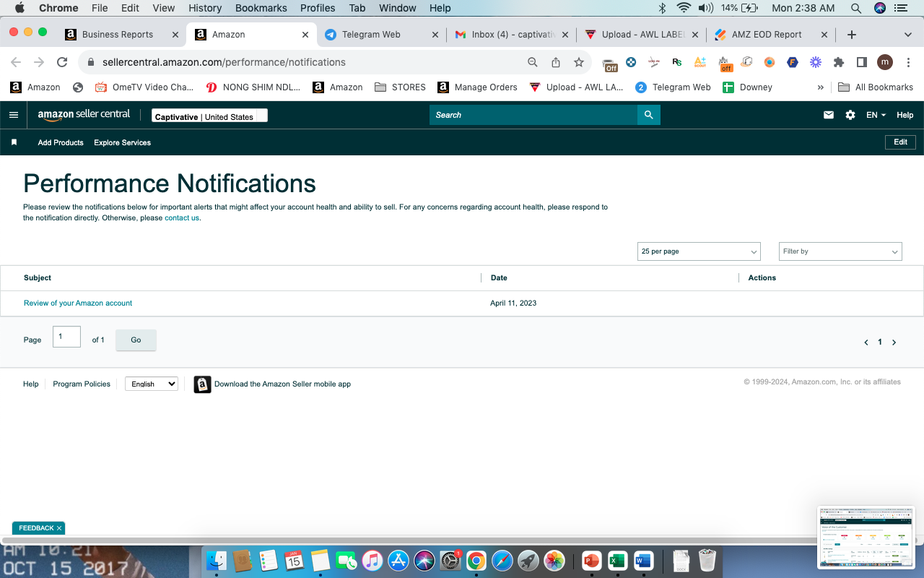Click the Go button for page number
The width and height of the screenshot is (924, 578).
tap(136, 340)
